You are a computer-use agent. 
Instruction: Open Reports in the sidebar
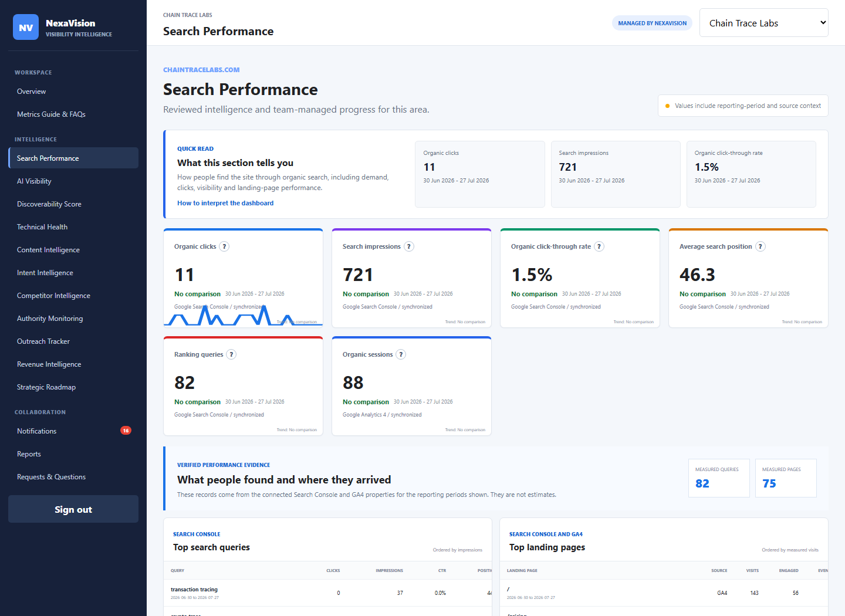73,454
